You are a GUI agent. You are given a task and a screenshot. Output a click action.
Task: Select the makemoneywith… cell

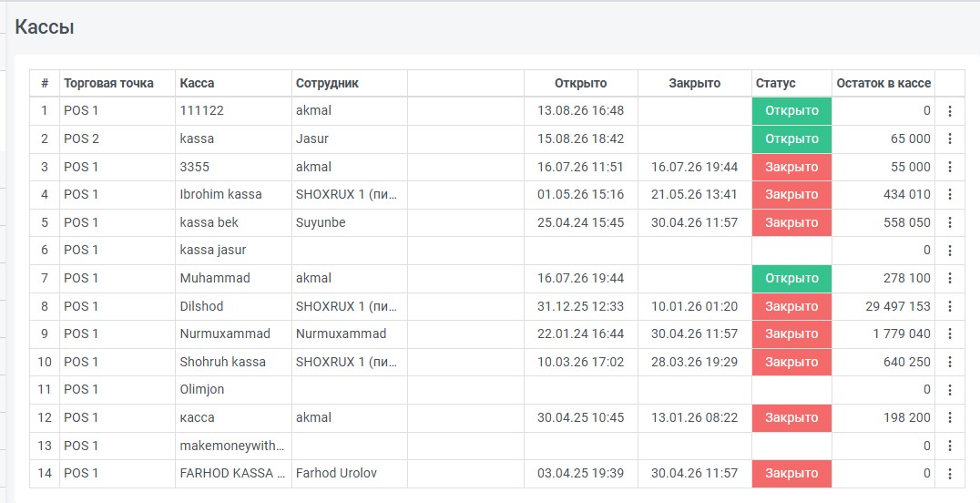[232, 447]
